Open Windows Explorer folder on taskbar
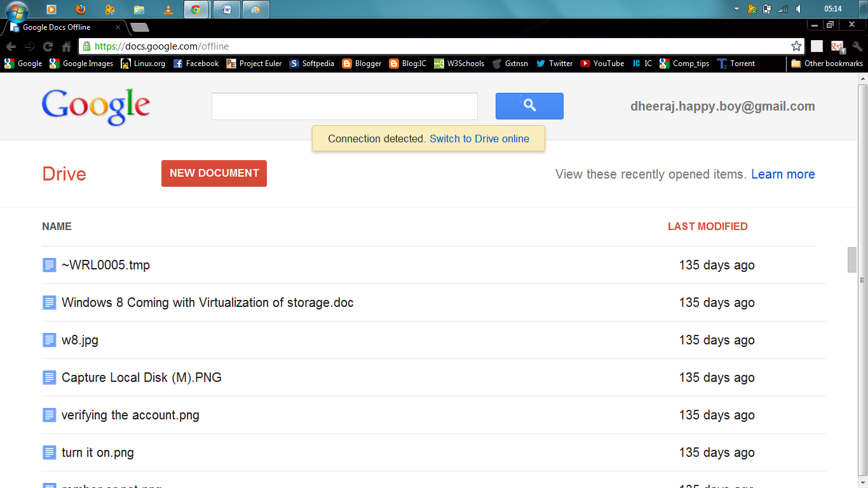868x488 pixels. coord(139,10)
